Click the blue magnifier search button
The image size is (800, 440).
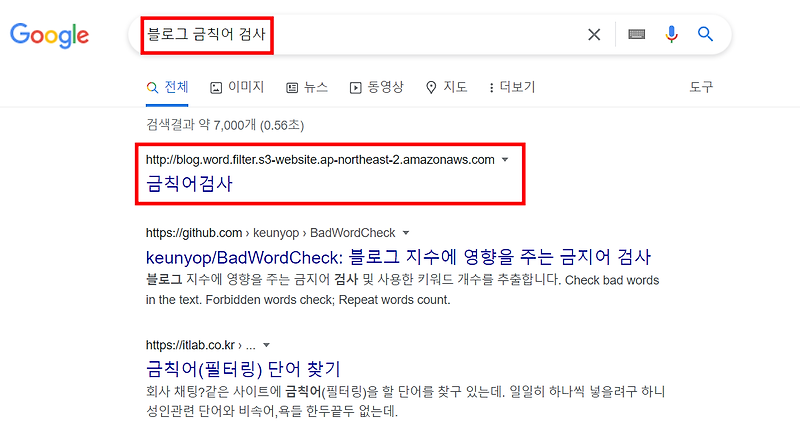[x=705, y=34]
